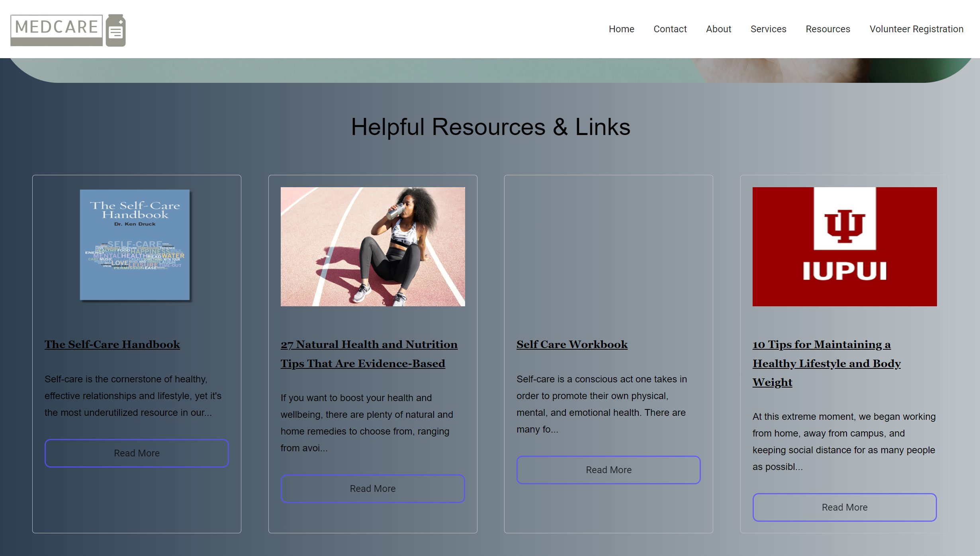Open the Self Care Workbook title link
This screenshot has height=556, width=980.
click(x=572, y=345)
